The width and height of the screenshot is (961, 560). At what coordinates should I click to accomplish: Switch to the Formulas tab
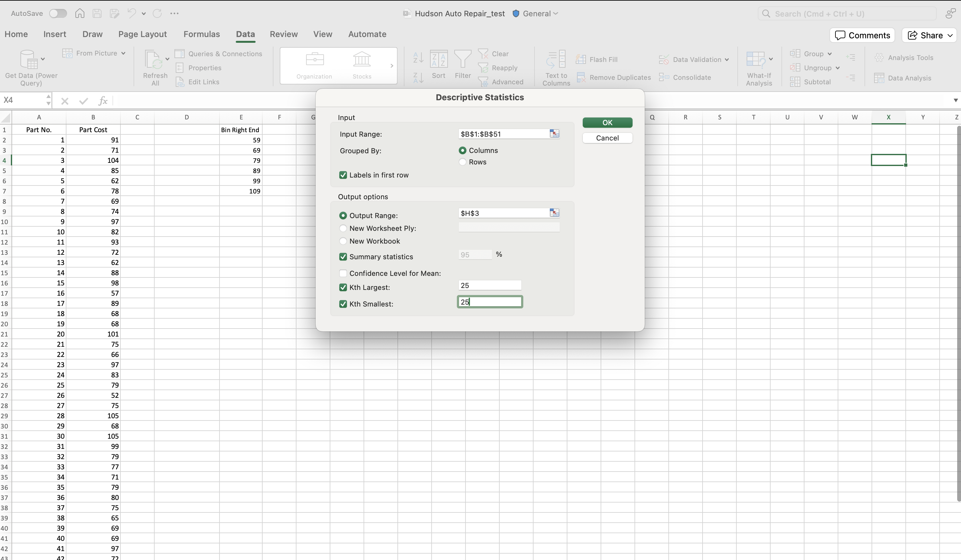[202, 34]
